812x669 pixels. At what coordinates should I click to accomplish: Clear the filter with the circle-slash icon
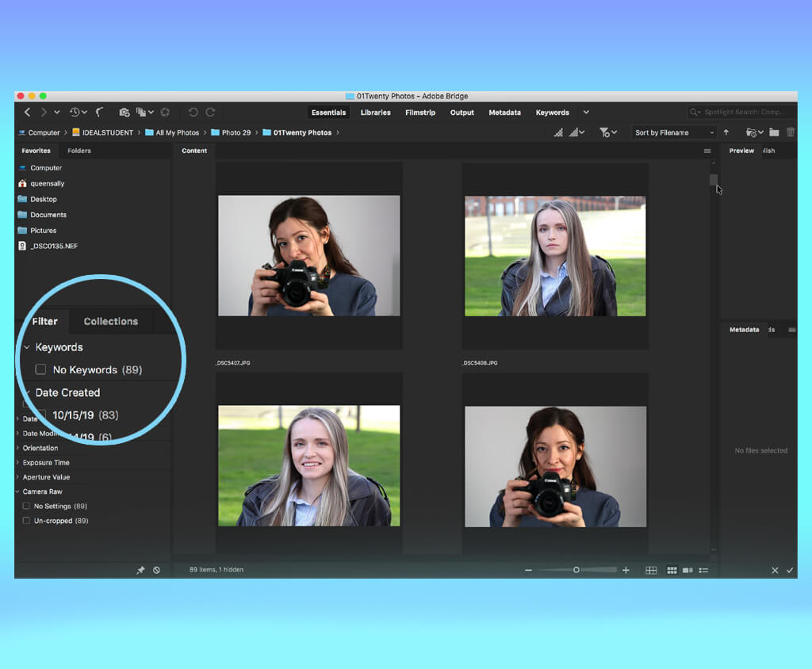[156, 570]
